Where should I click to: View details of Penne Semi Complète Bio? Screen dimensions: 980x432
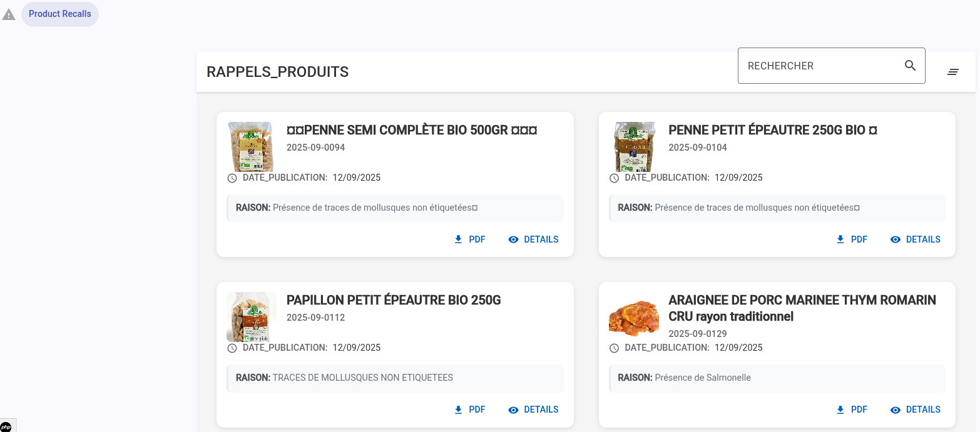533,239
